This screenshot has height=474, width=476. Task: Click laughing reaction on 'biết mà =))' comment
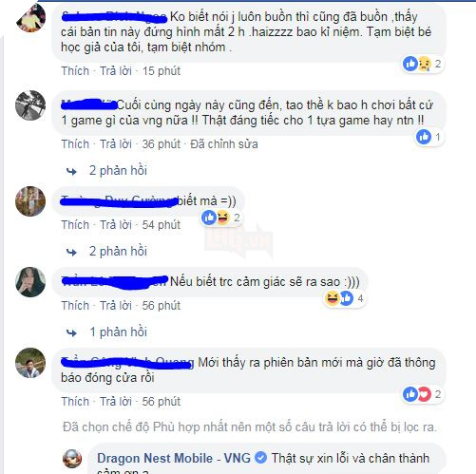pos(223,218)
